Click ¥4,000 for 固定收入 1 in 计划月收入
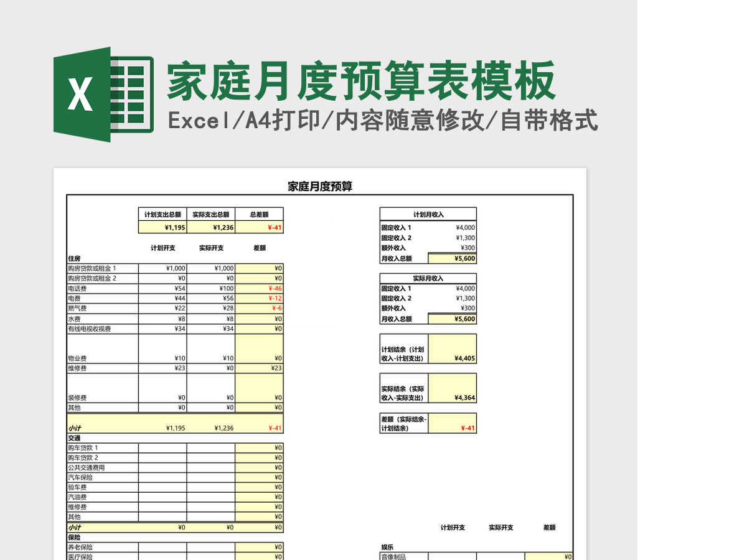 point(465,228)
